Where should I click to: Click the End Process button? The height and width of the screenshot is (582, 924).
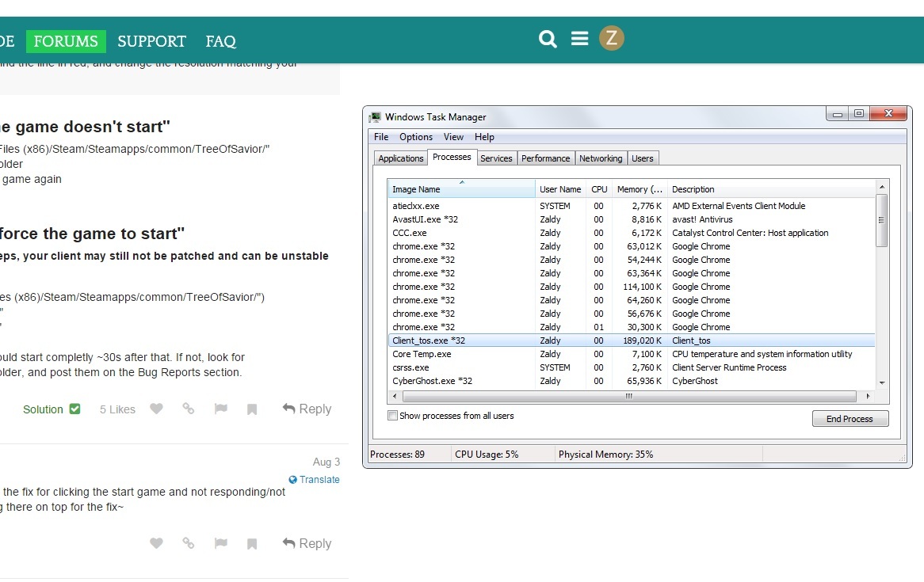[850, 419]
